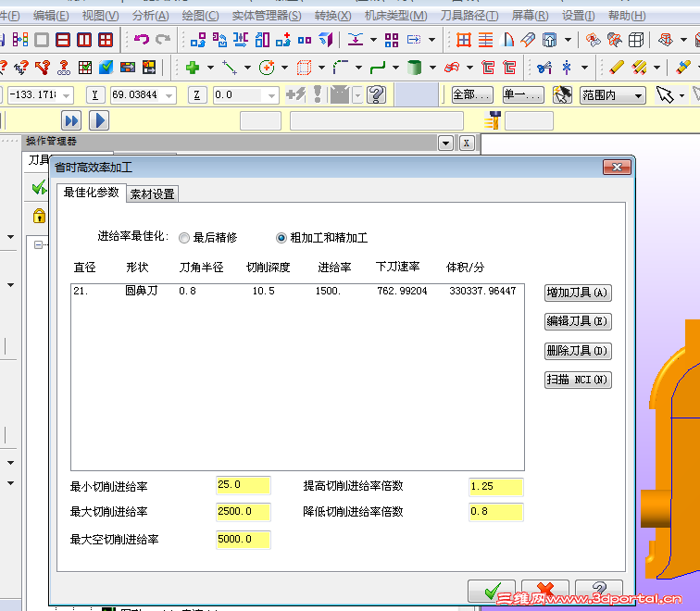This screenshot has width=700, height=611.
Task: Collapse the tree node in operations manager
Action: [38, 244]
